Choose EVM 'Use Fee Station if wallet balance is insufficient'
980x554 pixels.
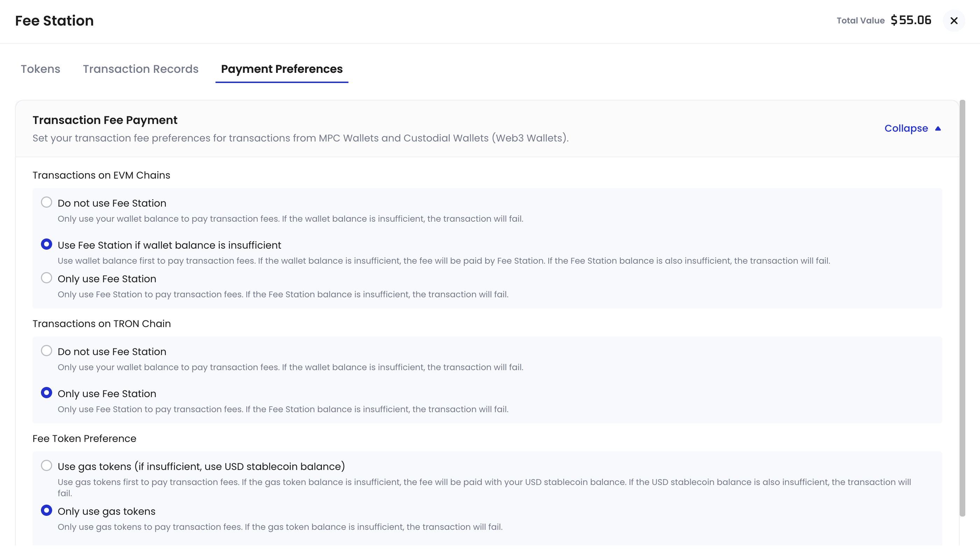[47, 244]
